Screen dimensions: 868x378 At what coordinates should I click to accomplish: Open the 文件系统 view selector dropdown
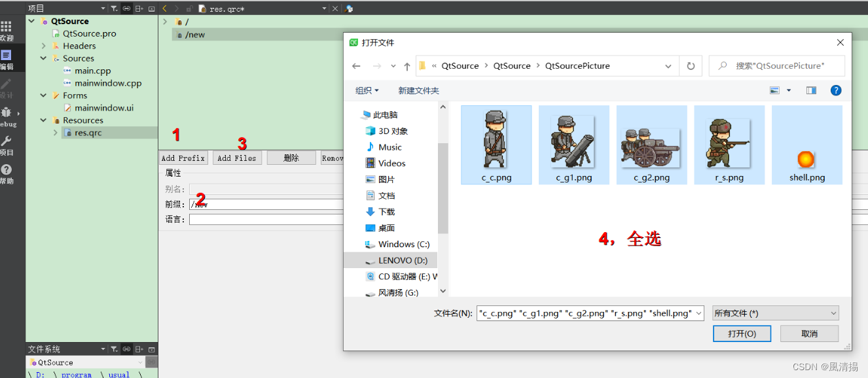103,349
